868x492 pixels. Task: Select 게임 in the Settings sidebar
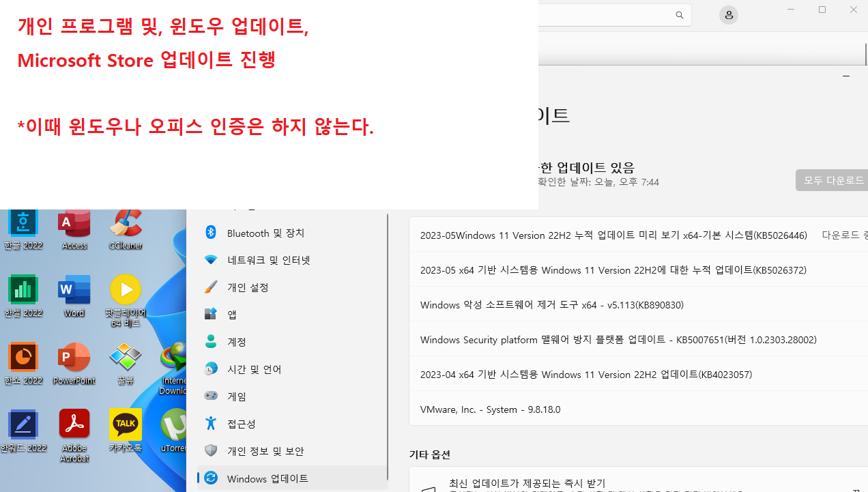292,396
